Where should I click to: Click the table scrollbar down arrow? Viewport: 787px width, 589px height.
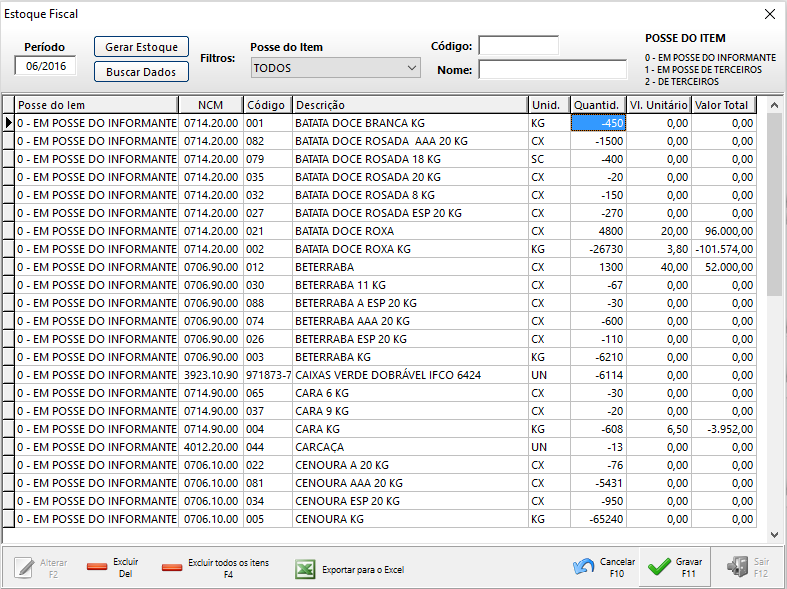pos(774,535)
